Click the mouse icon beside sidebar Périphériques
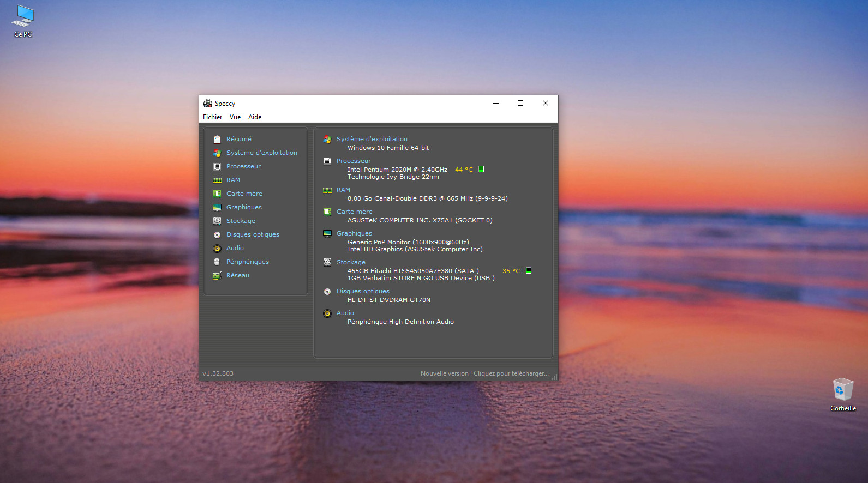The width and height of the screenshot is (868, 483). pyautogui.click(x=217, y=262)
